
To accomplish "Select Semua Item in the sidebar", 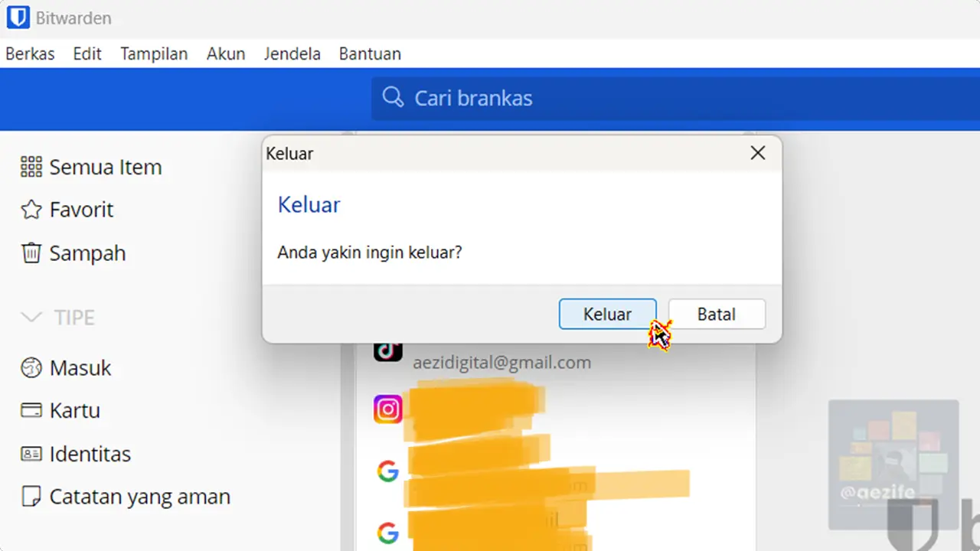I will pos(106,167).
